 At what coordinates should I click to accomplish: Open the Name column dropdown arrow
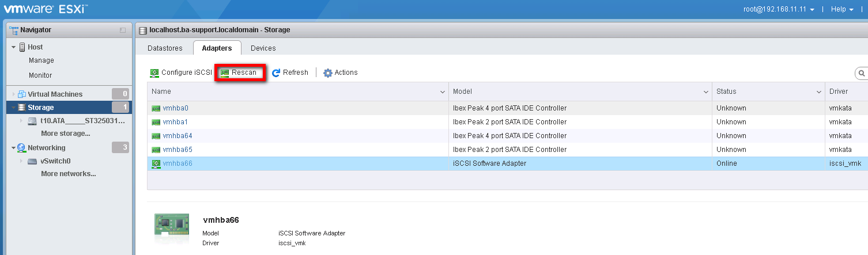tap(443, 92)
